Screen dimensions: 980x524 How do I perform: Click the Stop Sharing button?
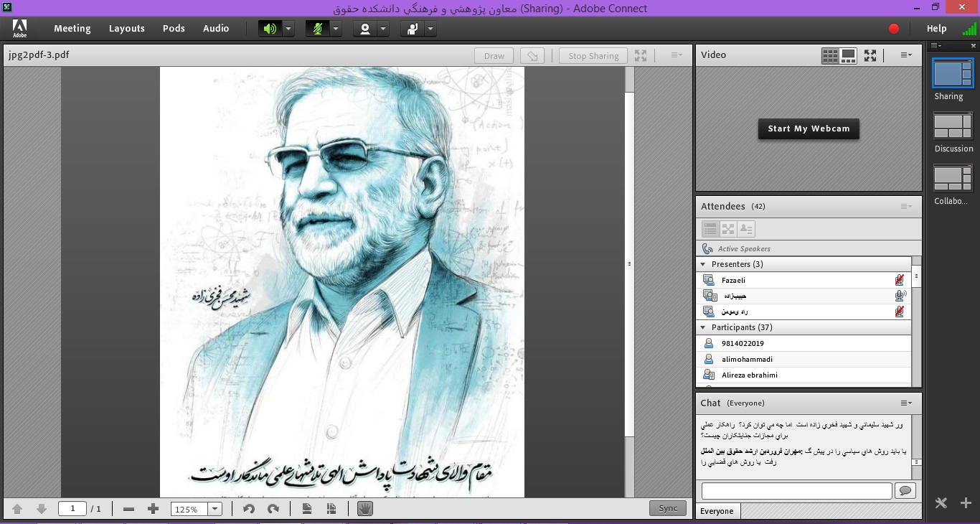point(593,56)
